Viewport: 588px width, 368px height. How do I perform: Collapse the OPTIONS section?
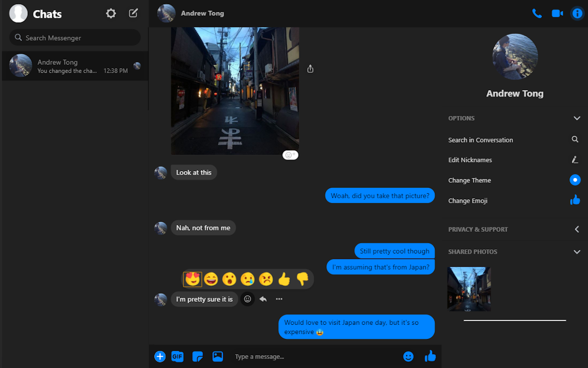(577, 118)
